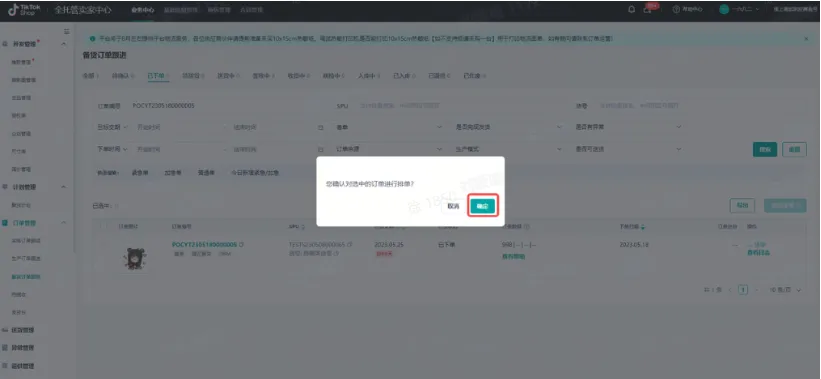The width and height of the screenshot is (821, 379).
Task: Open the calendar icon of the 目标交期 range
Action: [320, 127]
